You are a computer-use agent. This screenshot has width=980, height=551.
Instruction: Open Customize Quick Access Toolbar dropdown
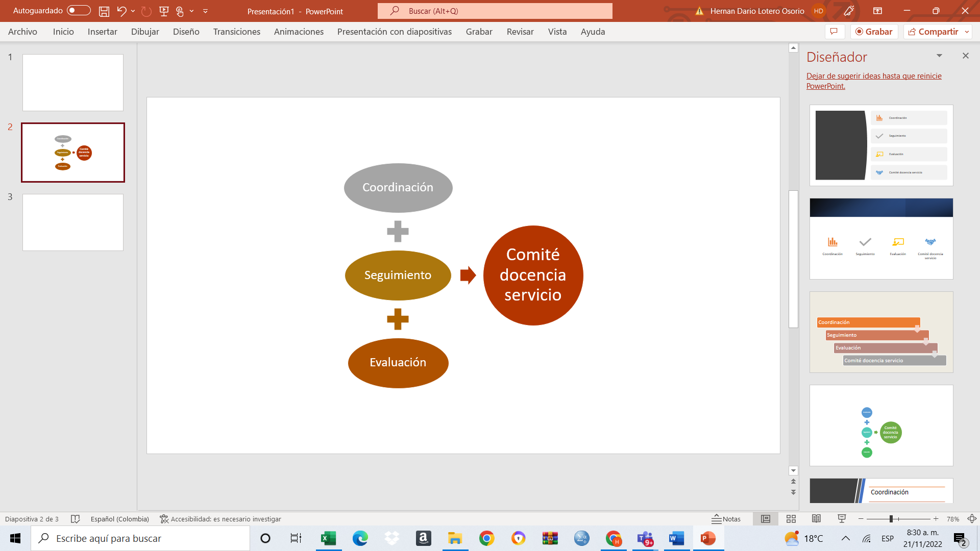(x=205, y=11)
